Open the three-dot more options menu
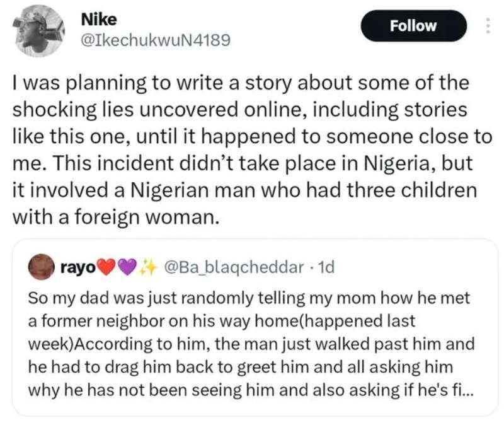 tap(488, 26)
